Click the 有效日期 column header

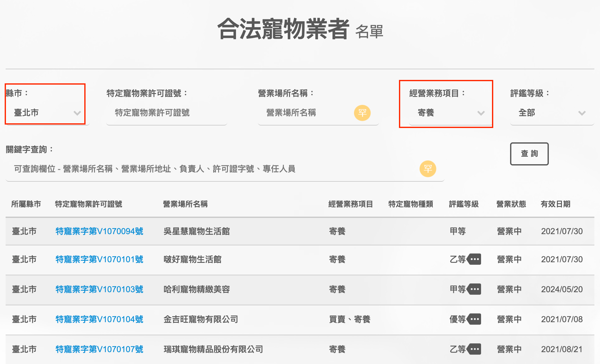(x=555, y=204)
